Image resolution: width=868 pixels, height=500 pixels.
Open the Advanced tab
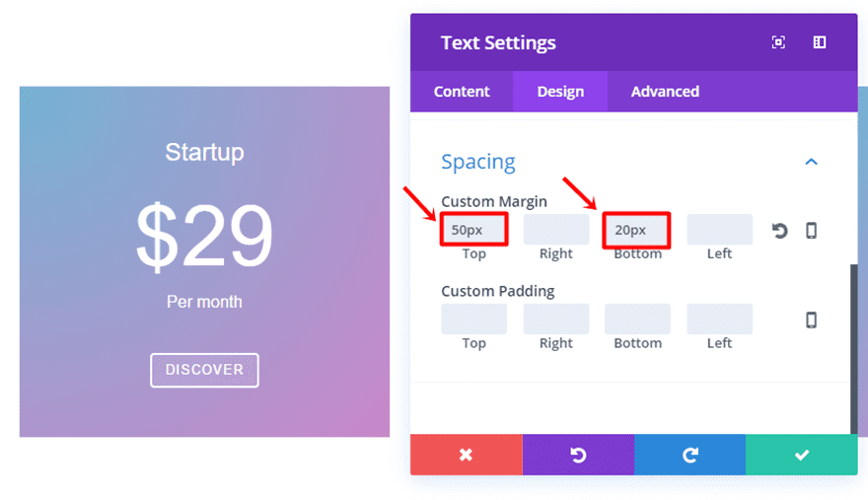(x=665, y=92)
